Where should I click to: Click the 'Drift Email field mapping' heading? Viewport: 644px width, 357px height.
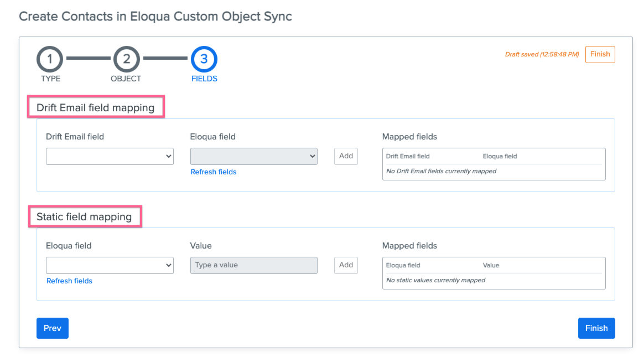coord(95,107)
